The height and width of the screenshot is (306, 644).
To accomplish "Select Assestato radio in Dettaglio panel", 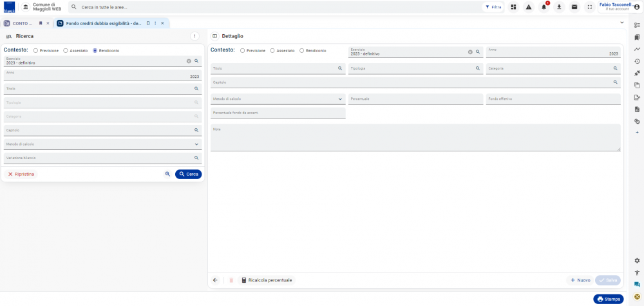I will point(272,50).
